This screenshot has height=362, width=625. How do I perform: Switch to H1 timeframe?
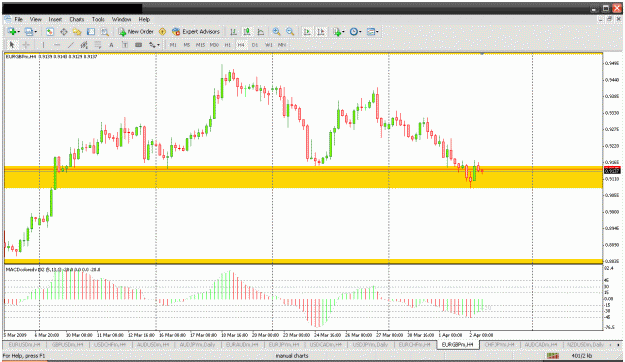[228, 45]
